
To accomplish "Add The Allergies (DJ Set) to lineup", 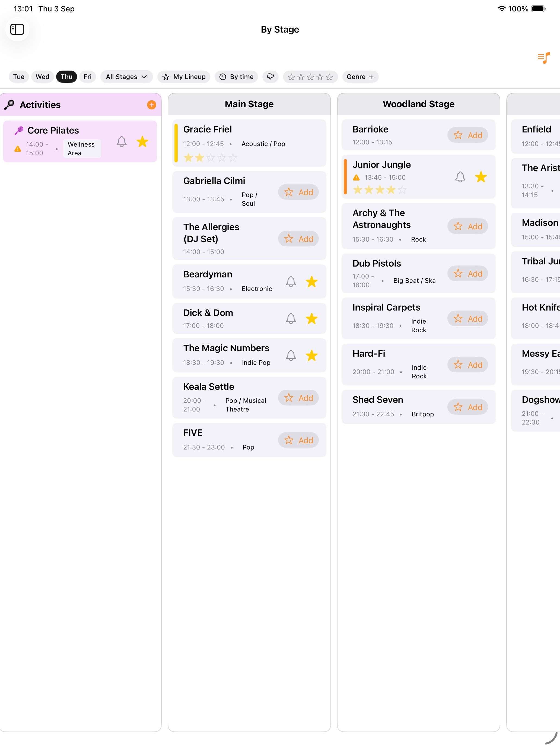I will (298, 239).
